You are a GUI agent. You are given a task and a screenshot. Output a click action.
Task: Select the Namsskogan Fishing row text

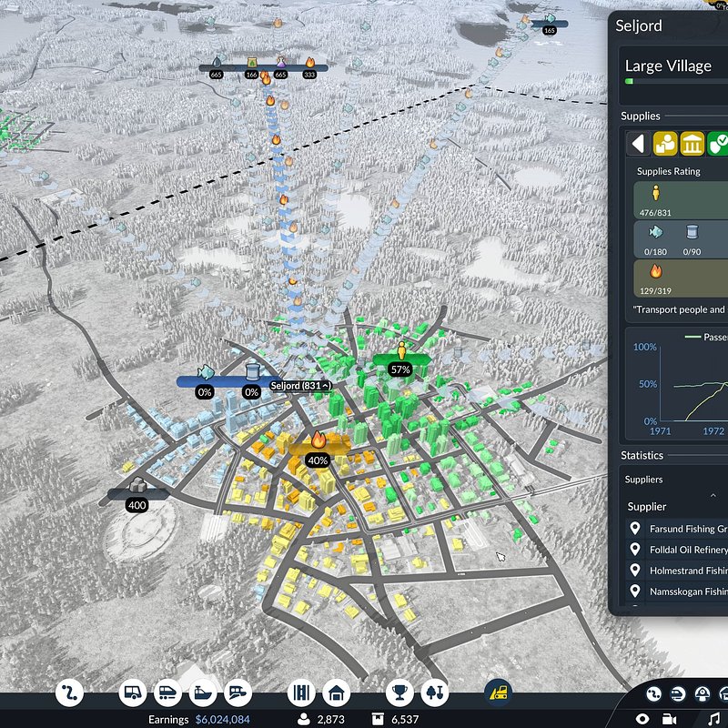coord(689,591)
